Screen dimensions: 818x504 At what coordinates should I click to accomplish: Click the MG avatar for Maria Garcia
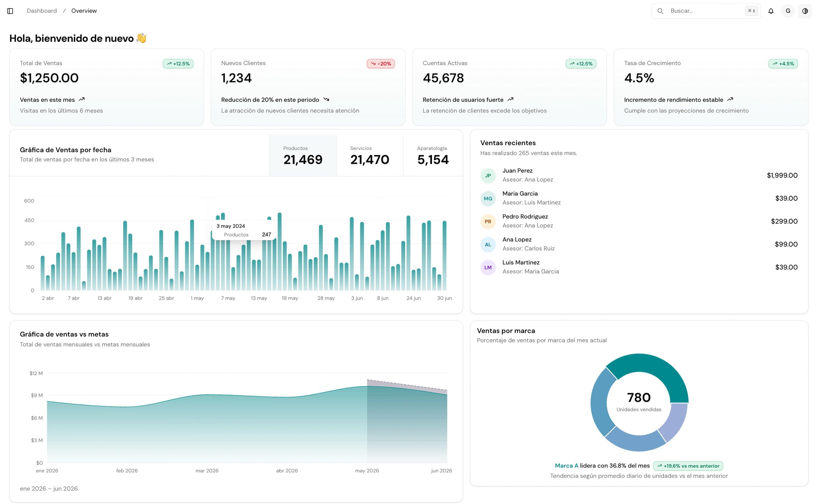488,198
